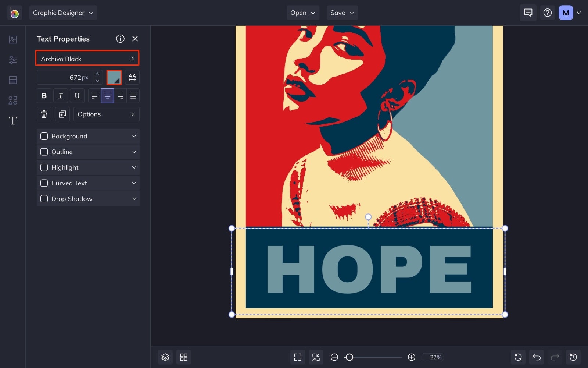The height and width of the screenshot is (368, 588).
Task: Expand the Background effect settings
Action: [134, 136]
